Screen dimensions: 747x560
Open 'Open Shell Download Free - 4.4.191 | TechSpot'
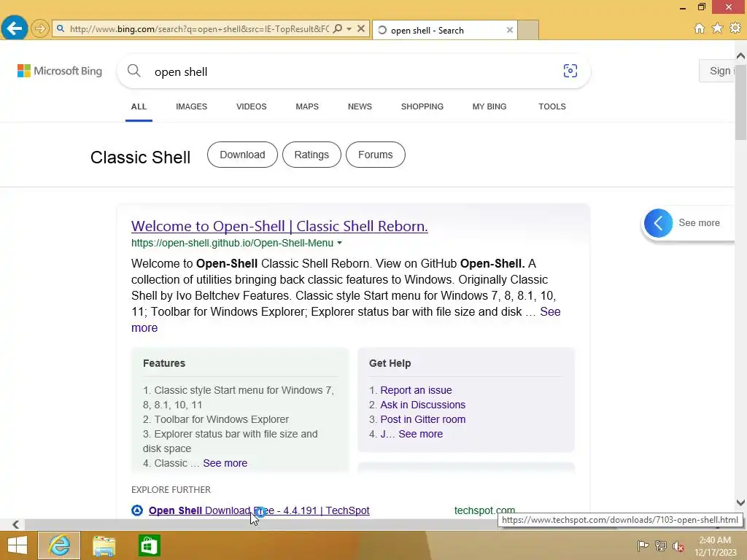click(259, 511)
